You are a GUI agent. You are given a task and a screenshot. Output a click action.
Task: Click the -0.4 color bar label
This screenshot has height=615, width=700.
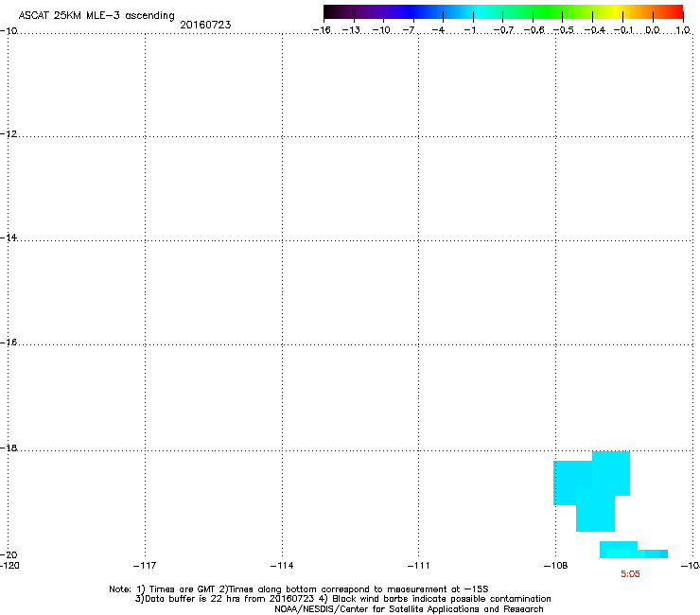pos(594,30)
